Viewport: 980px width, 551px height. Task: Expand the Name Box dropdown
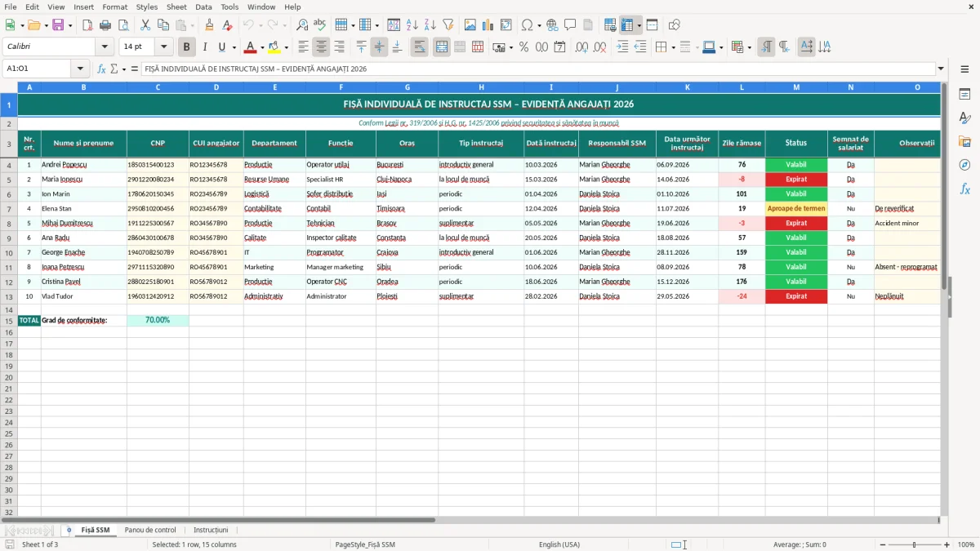pos(80,69)
